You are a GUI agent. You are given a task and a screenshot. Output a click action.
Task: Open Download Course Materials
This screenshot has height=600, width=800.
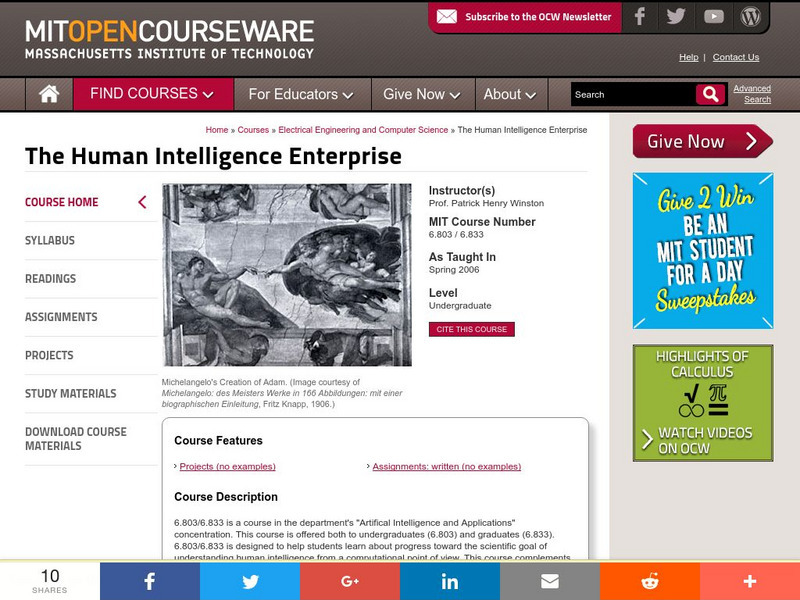click(76, 439)
